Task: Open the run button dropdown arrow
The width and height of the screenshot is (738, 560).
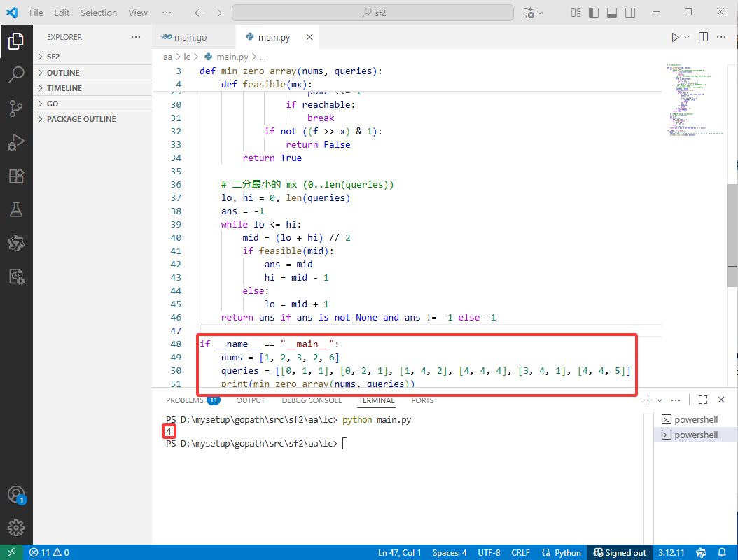Action: pyautogui.click(x=687, y=37)
